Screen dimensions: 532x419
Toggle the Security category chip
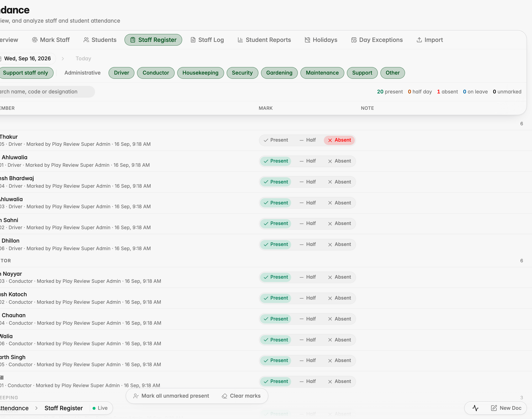(242, 73)
